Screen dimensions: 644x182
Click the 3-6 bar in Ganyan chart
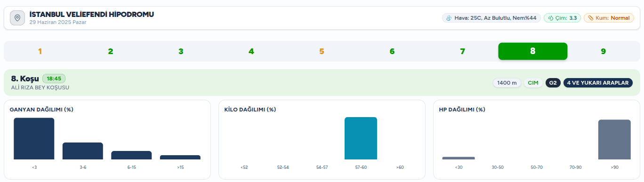(x=83, y=151)
